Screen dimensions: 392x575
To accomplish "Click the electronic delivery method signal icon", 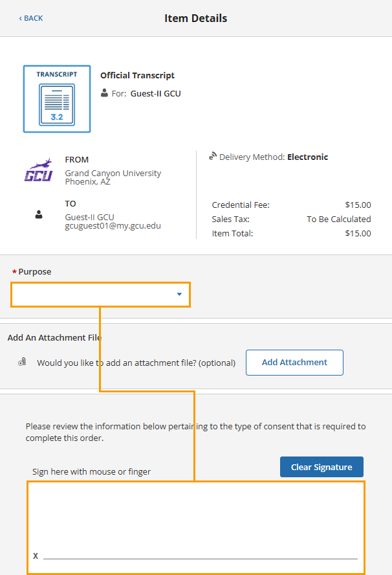I will tap(213, 156).
